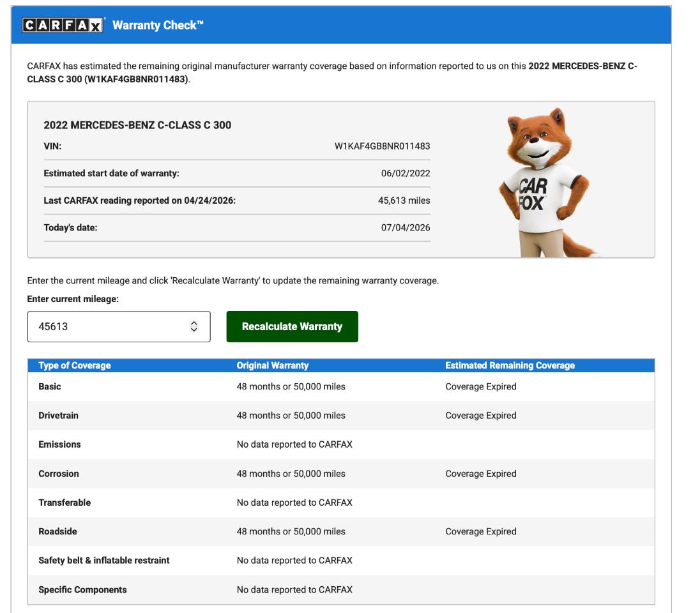Click the CARFAX logo in the header
The width and height of the screenshot is (700, 613).
[x=63, y=25]
